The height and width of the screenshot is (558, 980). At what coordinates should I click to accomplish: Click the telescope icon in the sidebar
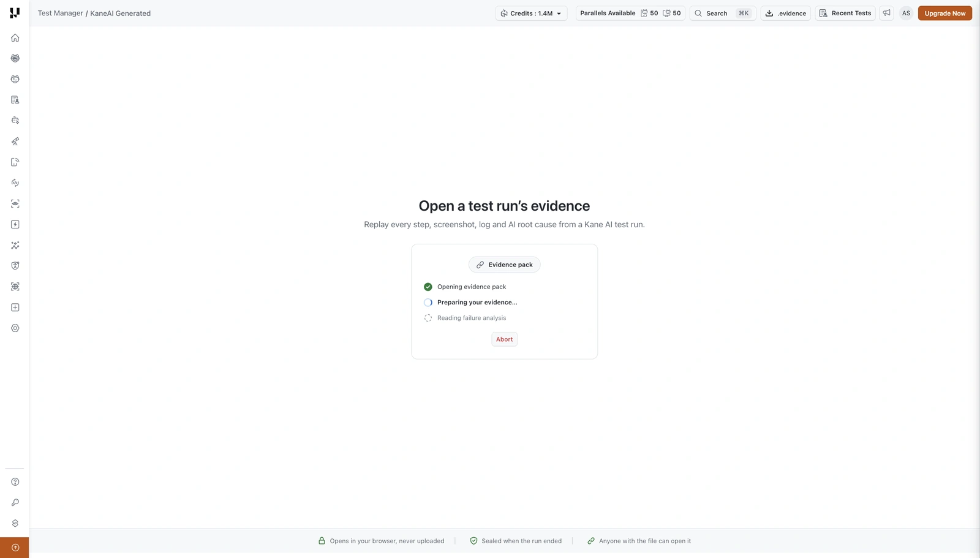[x=15, y=141]
